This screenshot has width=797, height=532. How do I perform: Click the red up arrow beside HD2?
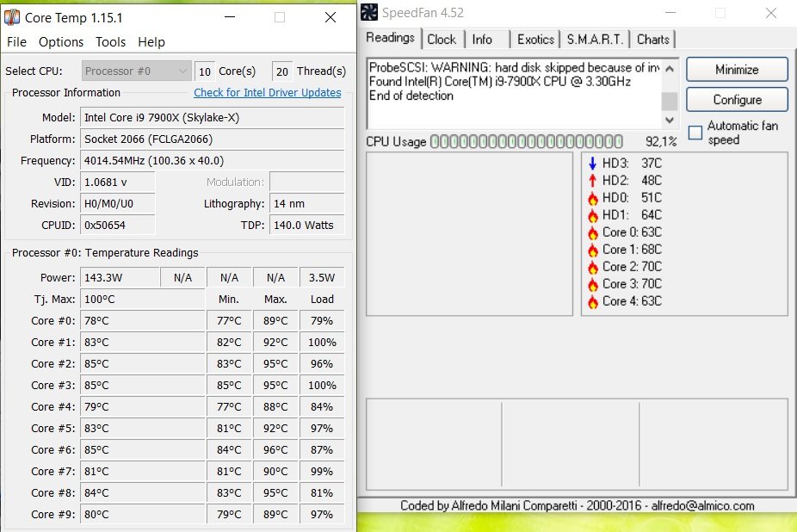pyautogui.click(x=592, y=181)
